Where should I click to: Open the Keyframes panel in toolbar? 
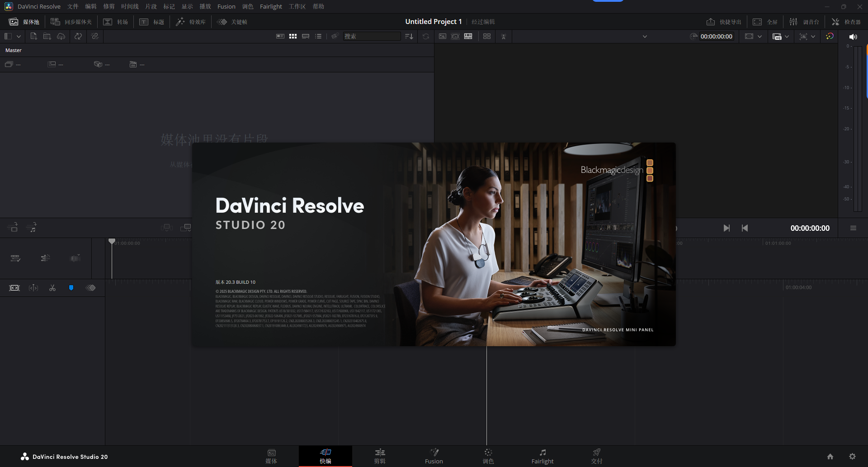pyautogui.click(x=231, y=21)
